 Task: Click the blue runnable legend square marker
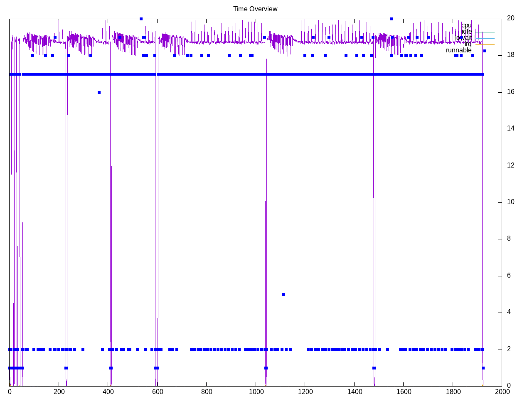click(x=485, y=51)
